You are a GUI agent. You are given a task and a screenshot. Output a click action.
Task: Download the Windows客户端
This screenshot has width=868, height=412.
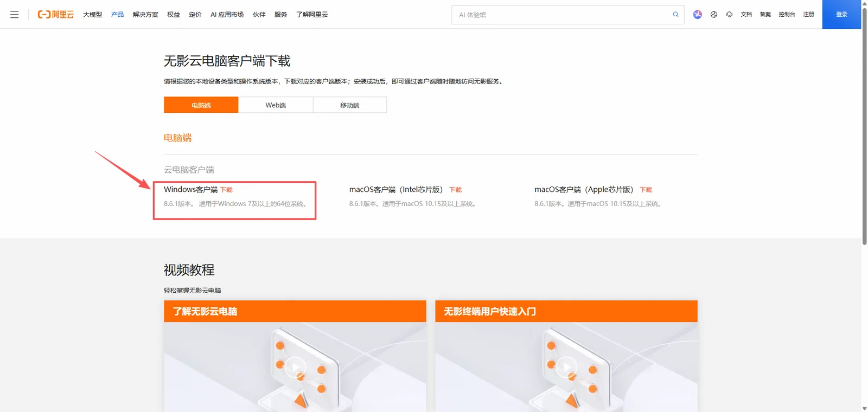tap(226, 190)
